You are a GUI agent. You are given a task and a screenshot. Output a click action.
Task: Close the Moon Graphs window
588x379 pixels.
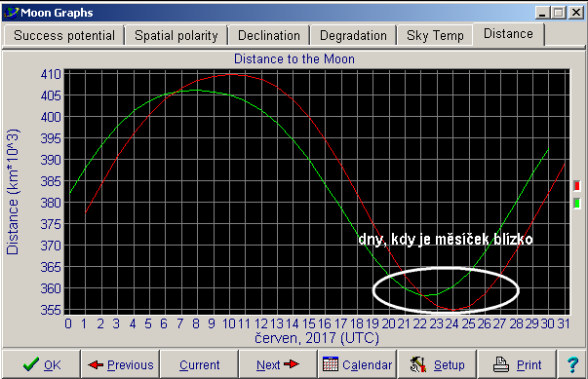click(576, 13)
